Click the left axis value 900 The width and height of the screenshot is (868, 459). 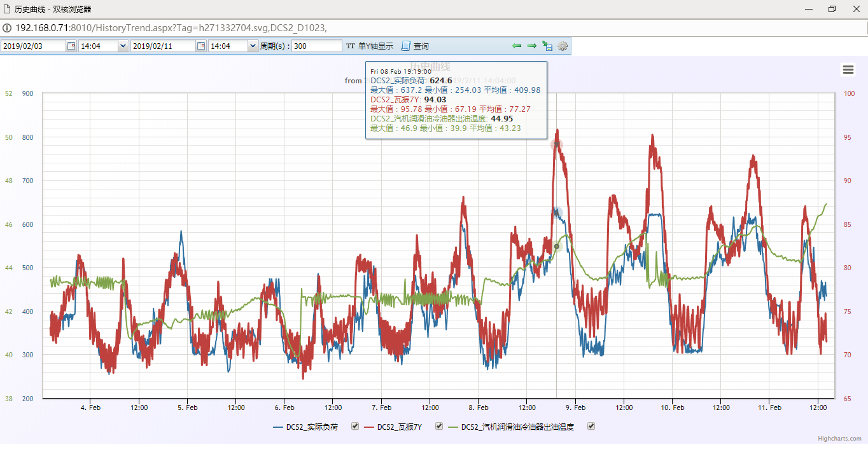tap(27, 93)
